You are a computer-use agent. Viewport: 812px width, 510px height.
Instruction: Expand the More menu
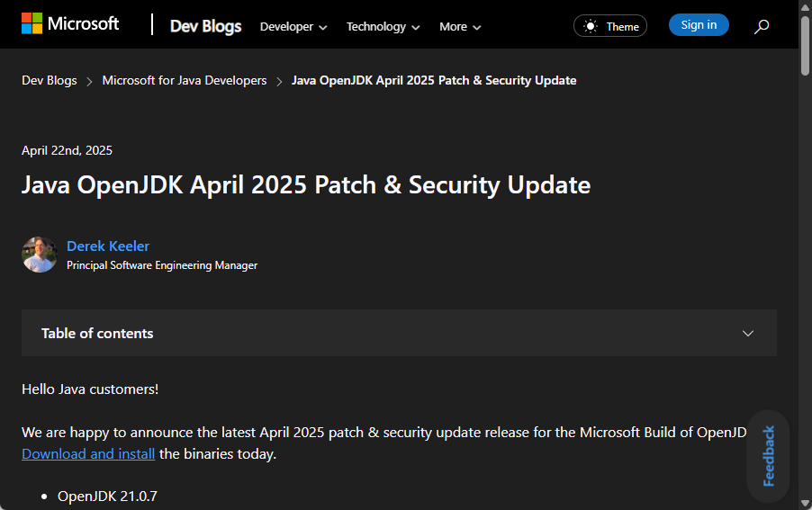pyautogui.click(x=460, y=26)
